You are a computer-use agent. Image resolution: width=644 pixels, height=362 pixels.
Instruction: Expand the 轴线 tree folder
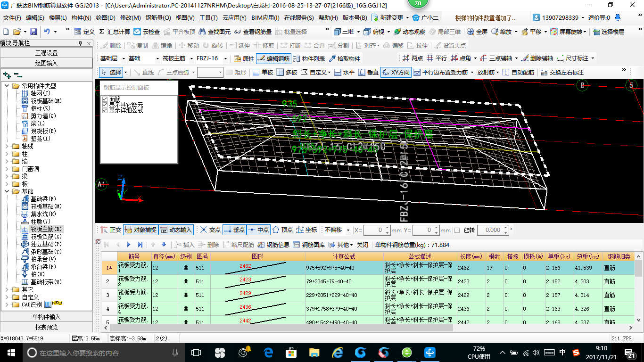tap(7, 146)
